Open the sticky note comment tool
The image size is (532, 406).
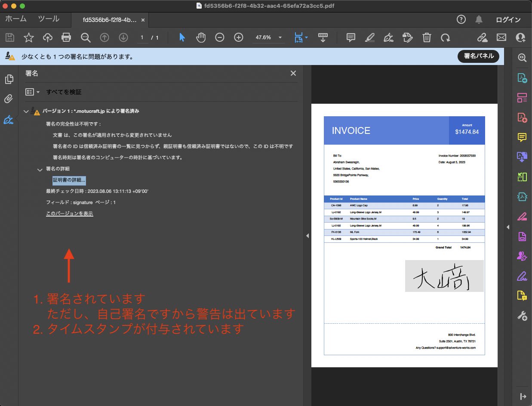pos(351,37)
